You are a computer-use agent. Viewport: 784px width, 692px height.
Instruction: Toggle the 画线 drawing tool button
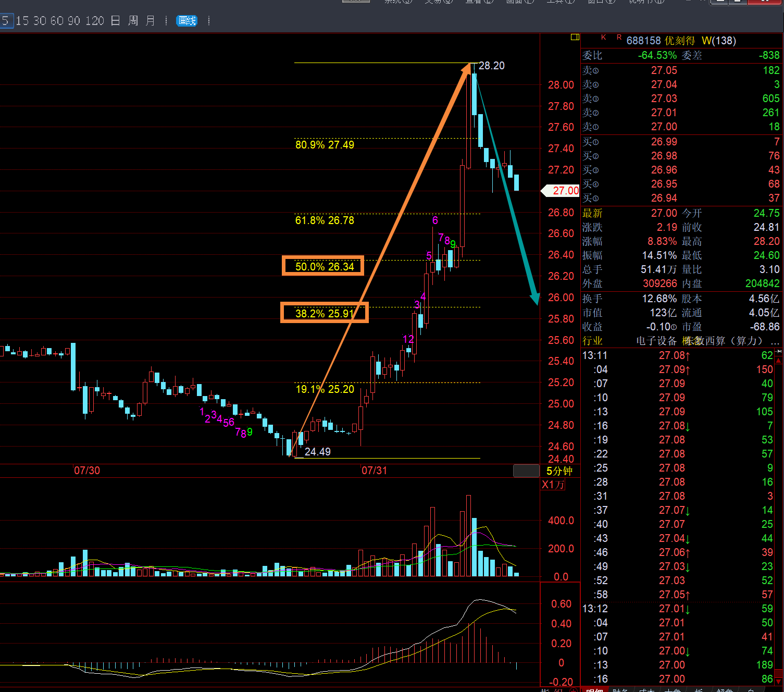tap(187, 21)
